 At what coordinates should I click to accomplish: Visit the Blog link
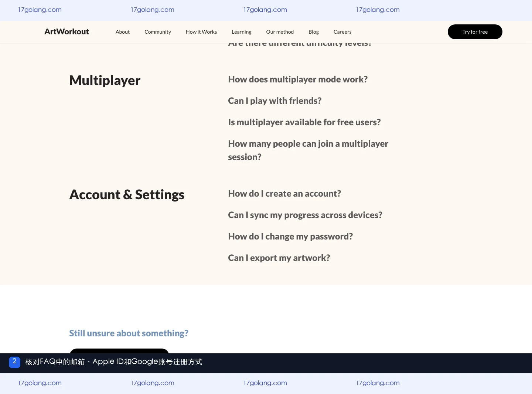pyautogui.click(x=314, y=32)
